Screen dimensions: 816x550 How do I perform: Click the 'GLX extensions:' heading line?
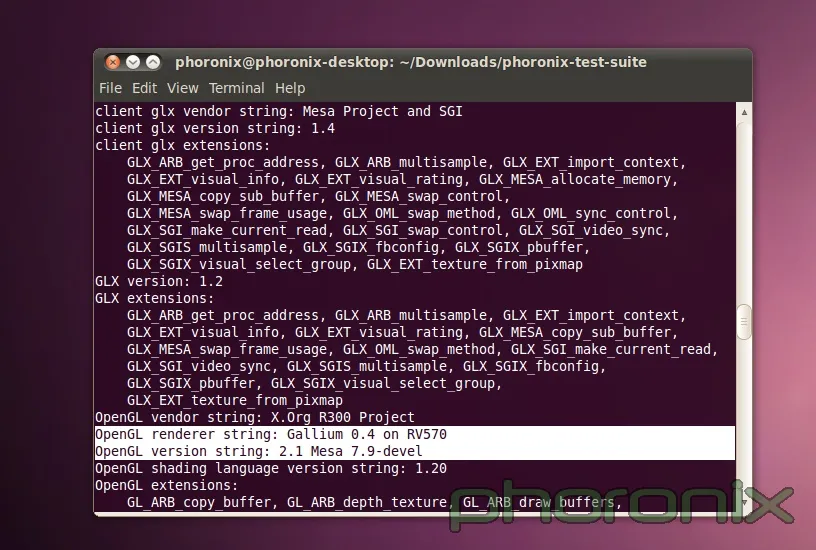[155, 298]
